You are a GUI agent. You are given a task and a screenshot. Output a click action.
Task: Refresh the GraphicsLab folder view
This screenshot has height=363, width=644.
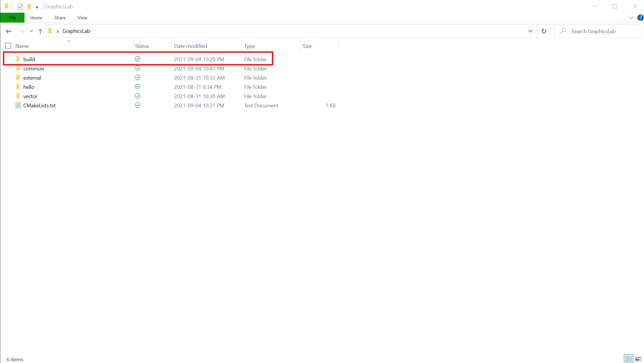544,31
